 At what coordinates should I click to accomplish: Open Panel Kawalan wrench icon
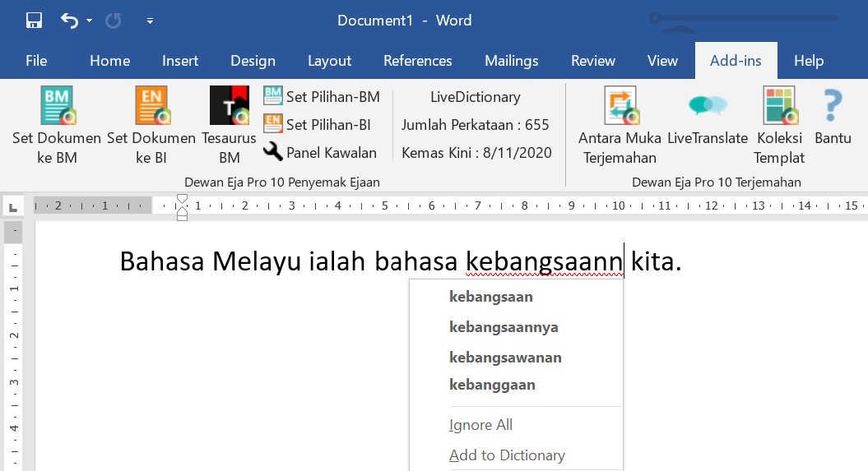click(273, 152)
